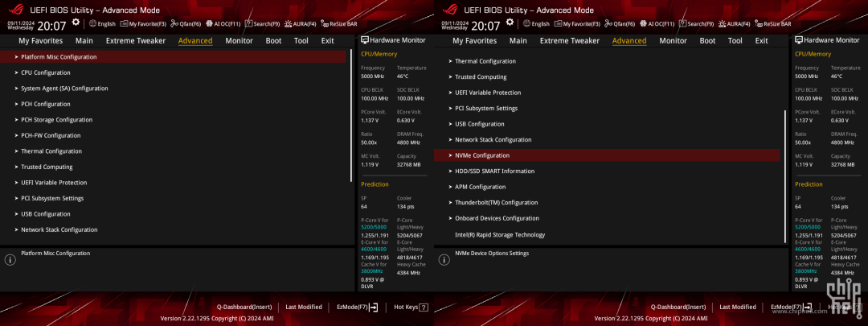Click Hardware Monitor icon in right BIOS screen
The image size is (868, 326).
coord(799,40)
